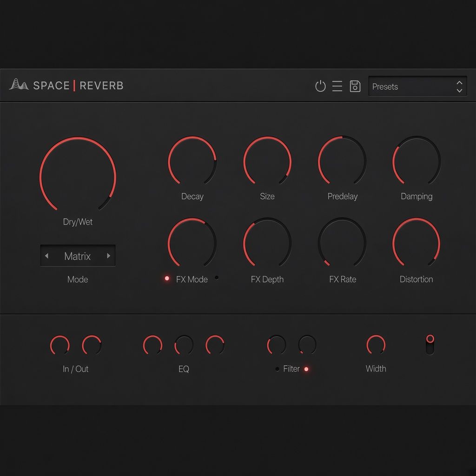
Task: Click the Matrix mode selector field
Action: [x=78, y=256]
